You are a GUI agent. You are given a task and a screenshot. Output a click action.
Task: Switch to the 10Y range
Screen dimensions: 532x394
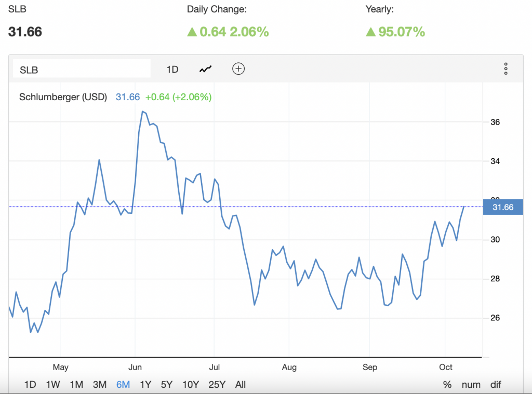coord(190,385)
